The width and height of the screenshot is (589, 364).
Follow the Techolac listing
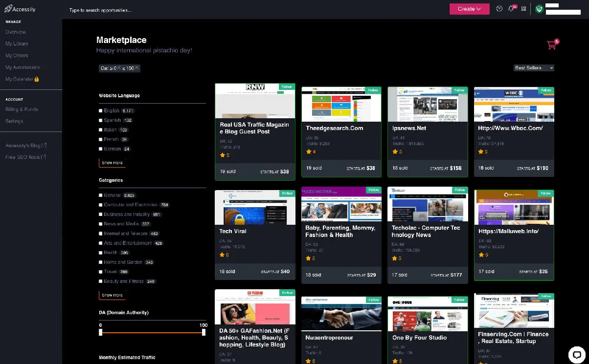point(460,190)
